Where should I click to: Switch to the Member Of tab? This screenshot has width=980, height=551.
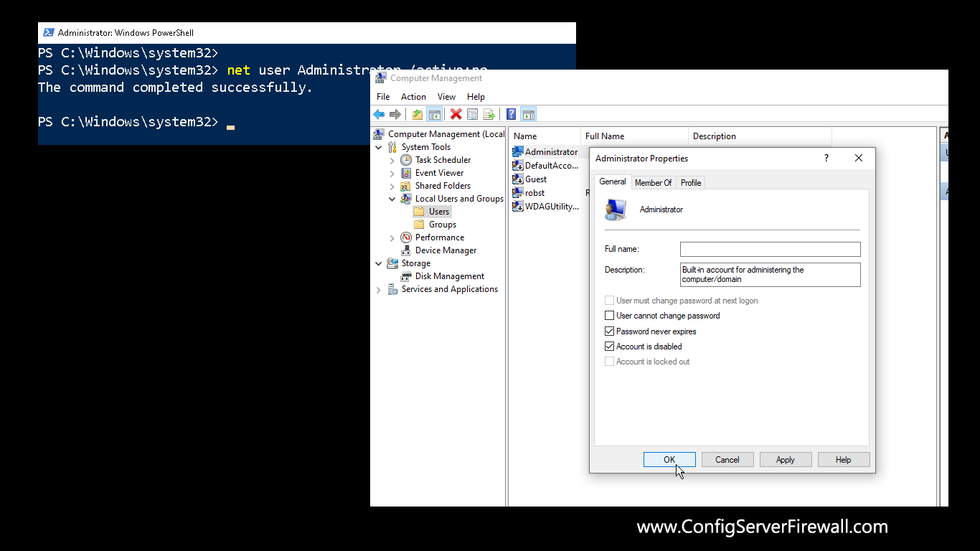click(x=654, y=183)
